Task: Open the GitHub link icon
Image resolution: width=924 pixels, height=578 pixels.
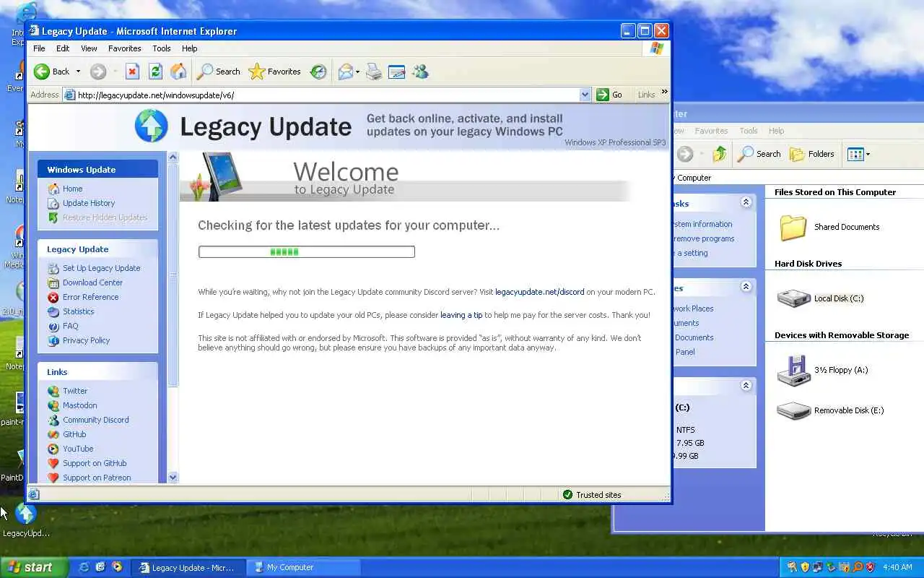Action: pyautogui.click(x=53, y=434)
